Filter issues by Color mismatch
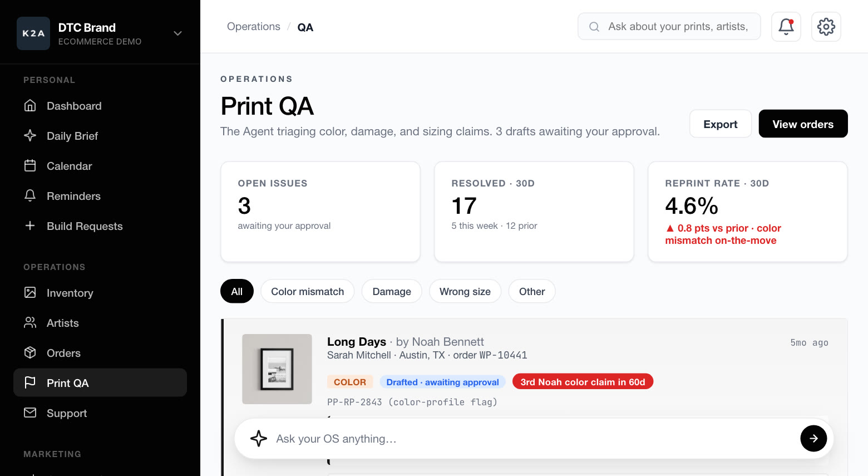This screenshot has height=476, width=868. (308, 291)
